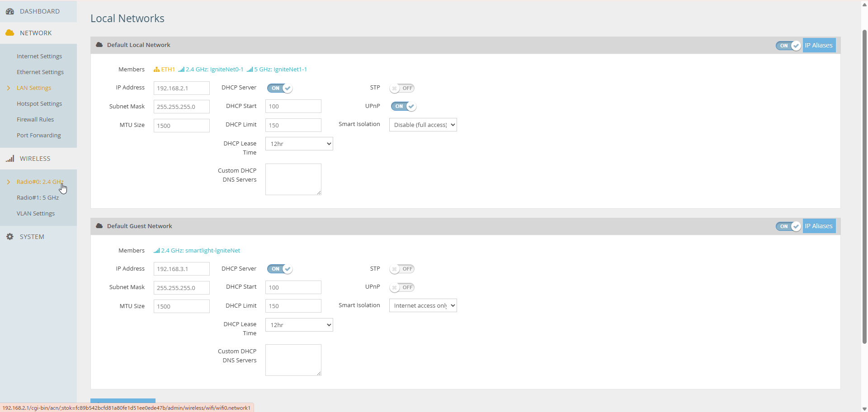Image resolution: width=868 pixels, height=412 pixels.
Task: Click the local network IP Address field
Action: tap(181, 88)
